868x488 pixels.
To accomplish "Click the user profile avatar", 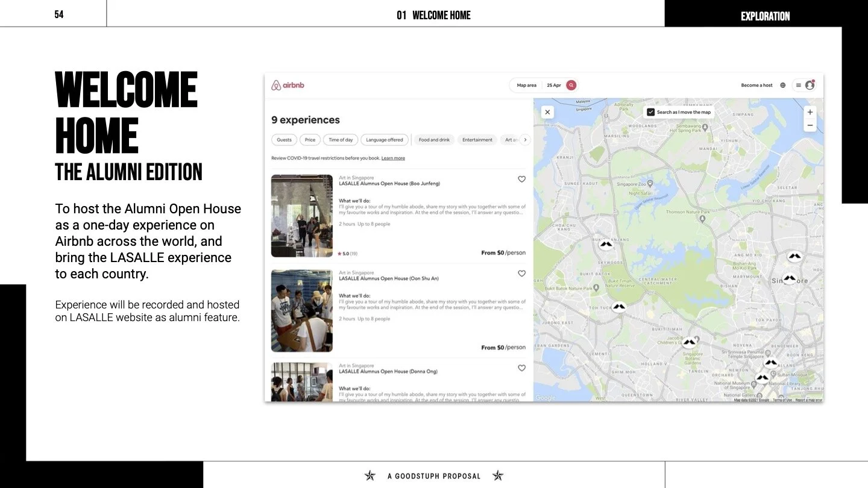I will [810, 85].
